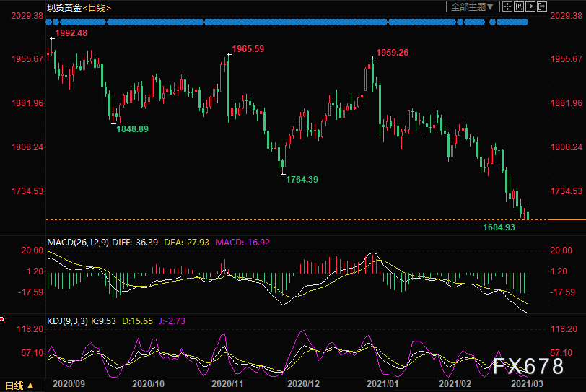Click the left axis 1955.67 price label
This screenshot has height=392, width=586.
[27, 59]
